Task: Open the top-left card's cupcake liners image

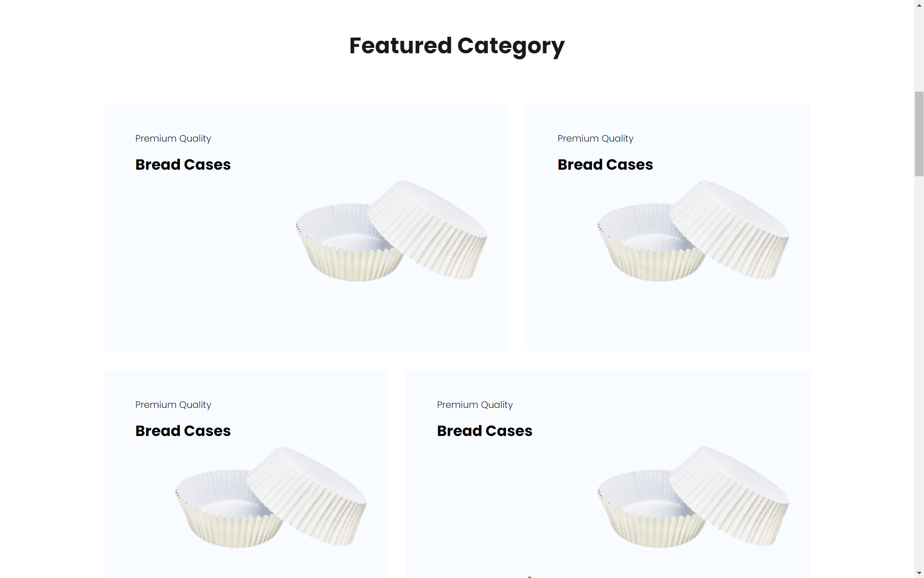Action: tap(391, 230)
